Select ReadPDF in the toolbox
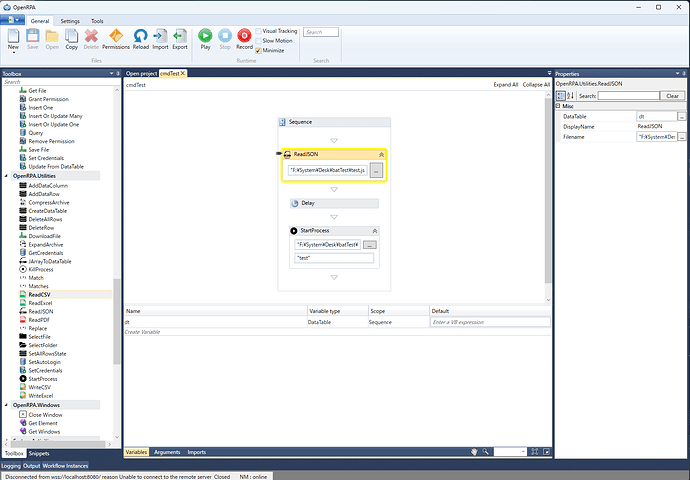This screenshot has width=690, height=480. [x=39, y=320]
